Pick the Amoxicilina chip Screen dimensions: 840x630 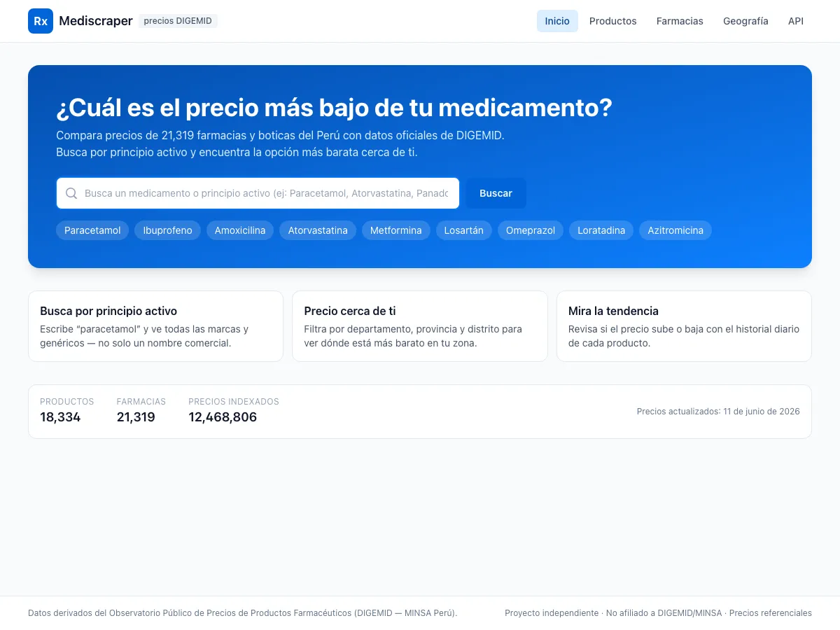[240, 230]
